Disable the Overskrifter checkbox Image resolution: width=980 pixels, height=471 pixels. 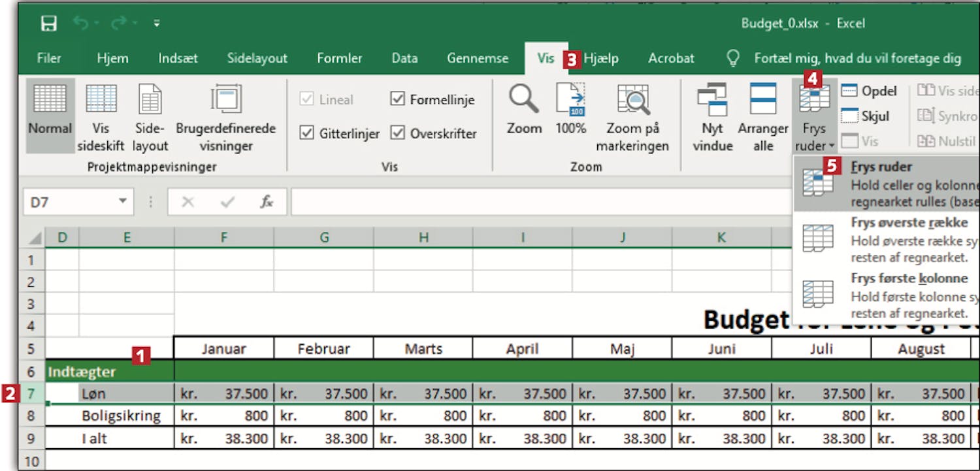(x=397, y=133)
